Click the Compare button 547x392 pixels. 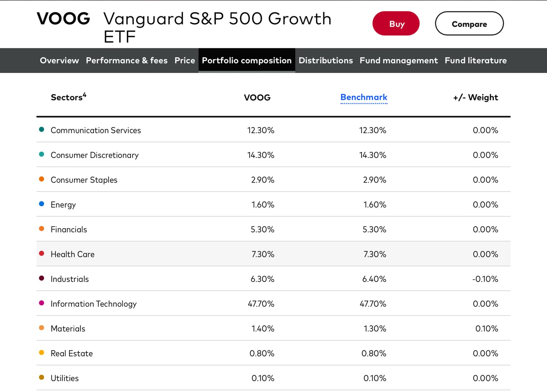pyautogui.click(x=469, y=23)
